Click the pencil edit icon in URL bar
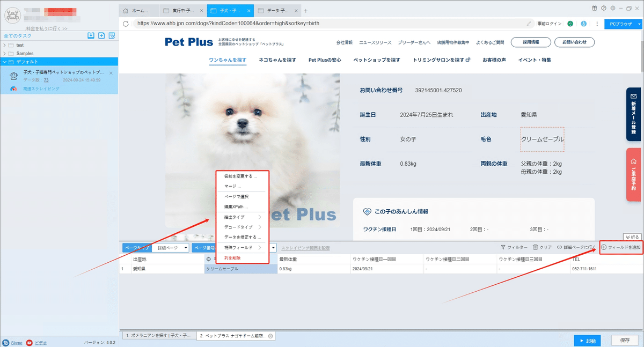The image size is (644, 347). 530,24
